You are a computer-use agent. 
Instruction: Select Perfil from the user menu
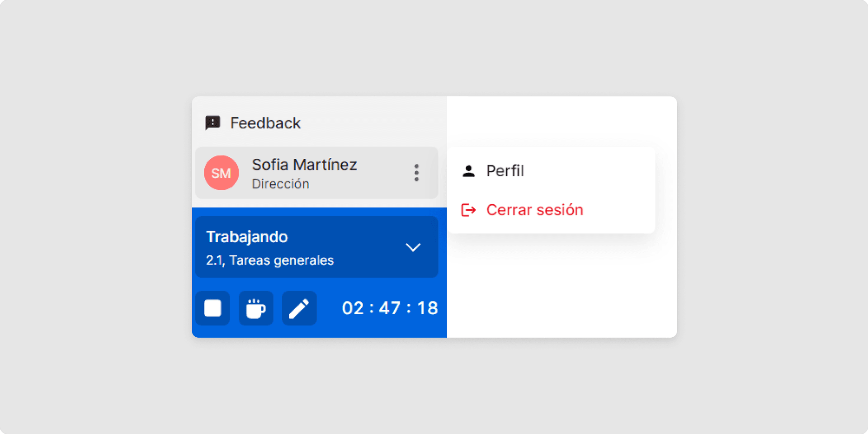click(505, 171)
